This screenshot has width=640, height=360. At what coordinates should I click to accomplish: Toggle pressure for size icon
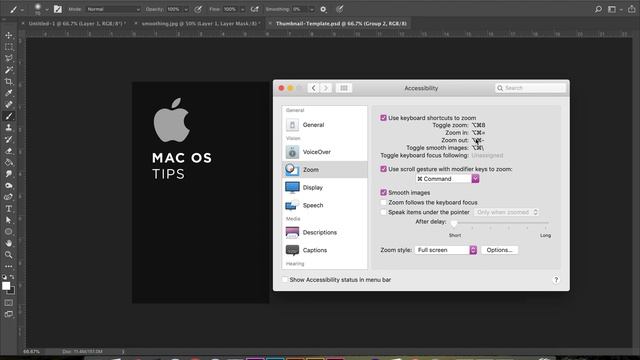[340, 9]
